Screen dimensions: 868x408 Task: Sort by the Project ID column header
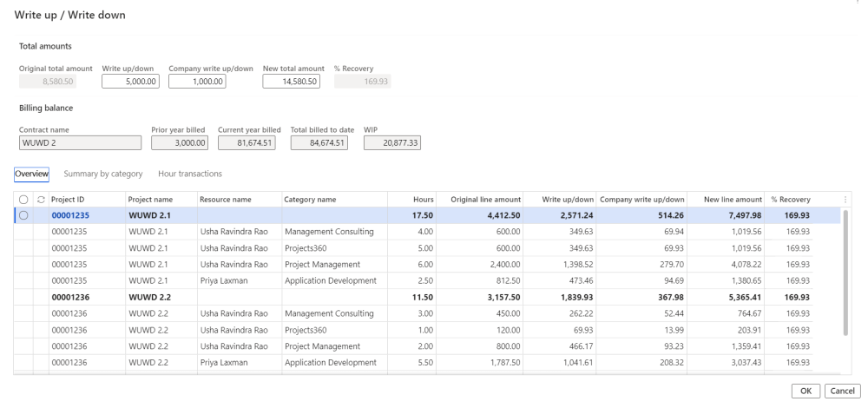coord(68,200)
